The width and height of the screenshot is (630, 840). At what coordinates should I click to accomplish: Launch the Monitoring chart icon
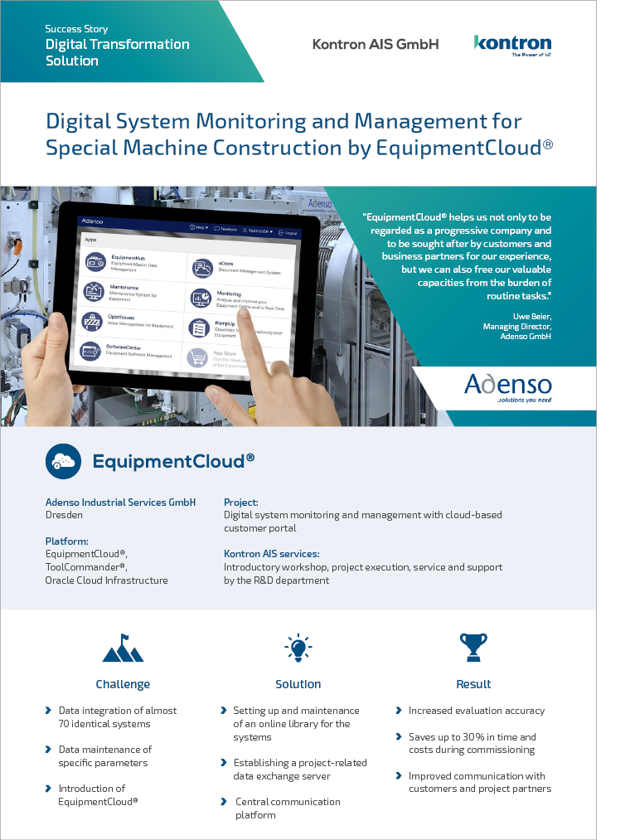[201, 298]
